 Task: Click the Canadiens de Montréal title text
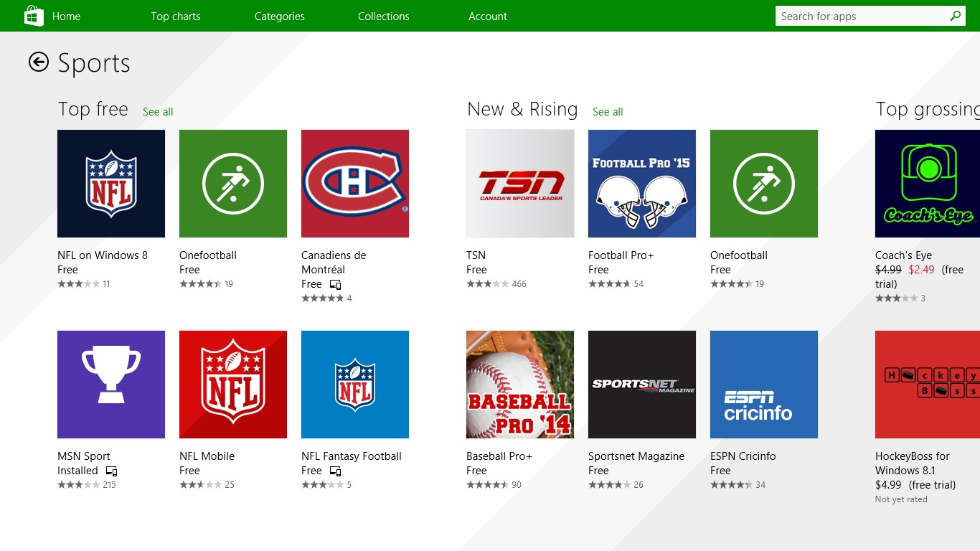click(x=334, y=263)
